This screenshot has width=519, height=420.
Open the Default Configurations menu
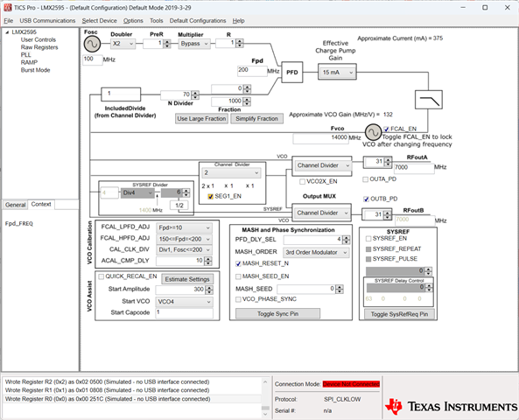(198, 20)
